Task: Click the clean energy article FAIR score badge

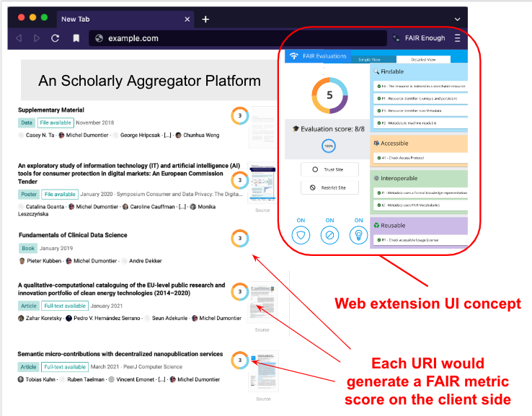Action: tap(240, 292)
